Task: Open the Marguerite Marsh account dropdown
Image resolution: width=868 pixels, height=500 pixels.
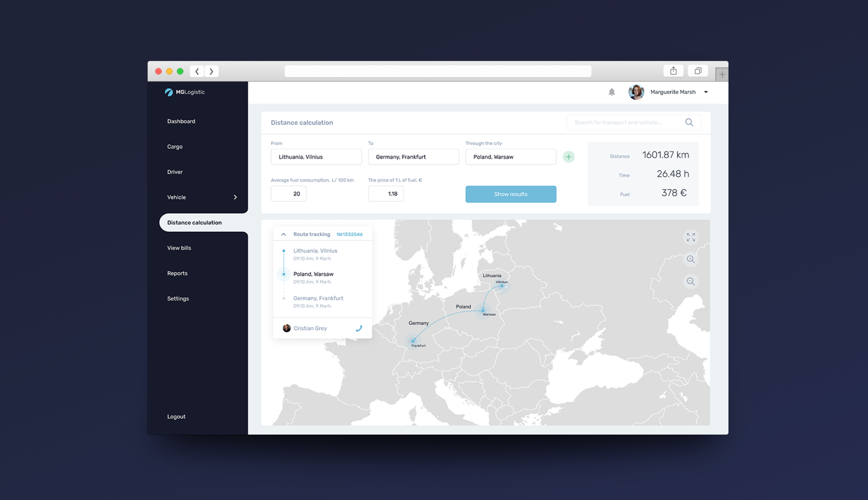Action: click(706, 92)
